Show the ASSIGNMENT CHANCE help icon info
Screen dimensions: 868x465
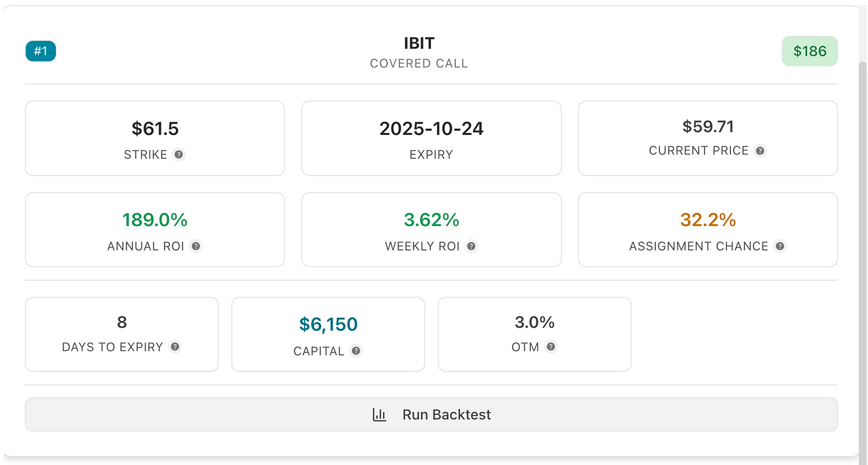pos(780,246)
